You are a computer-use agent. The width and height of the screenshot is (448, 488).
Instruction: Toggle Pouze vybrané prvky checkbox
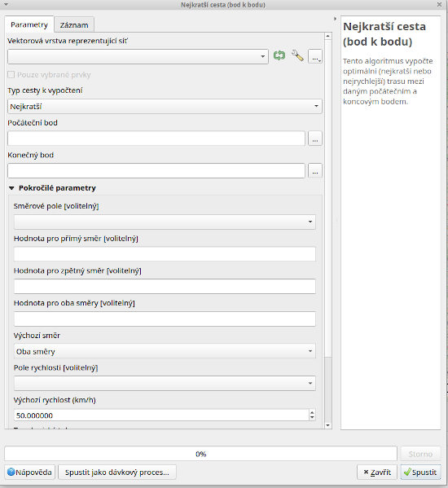click(11, 75)
